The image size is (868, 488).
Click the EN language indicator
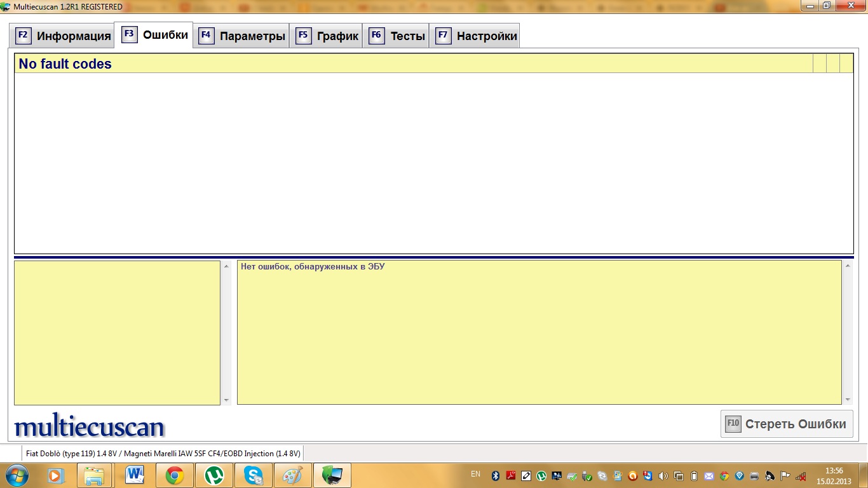point(475,474)
